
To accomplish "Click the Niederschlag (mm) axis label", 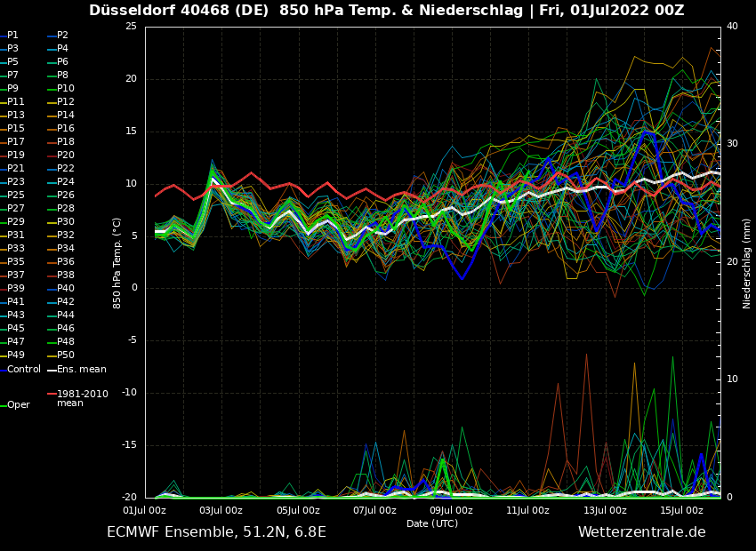I will pos(747,263).
